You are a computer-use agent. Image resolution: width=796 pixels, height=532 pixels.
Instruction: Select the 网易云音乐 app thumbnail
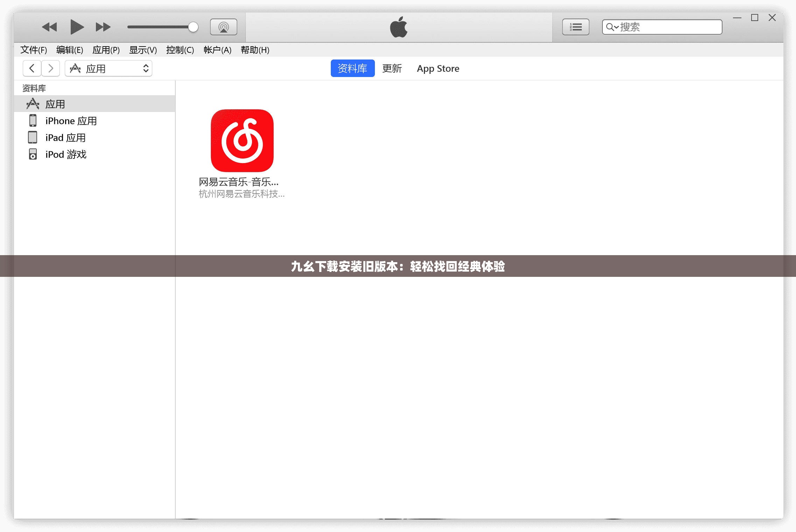click(x=242, y=141)
